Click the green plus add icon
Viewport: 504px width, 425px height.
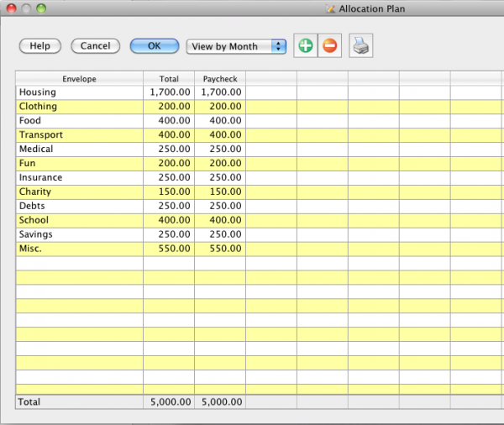(x=306, y=46)
